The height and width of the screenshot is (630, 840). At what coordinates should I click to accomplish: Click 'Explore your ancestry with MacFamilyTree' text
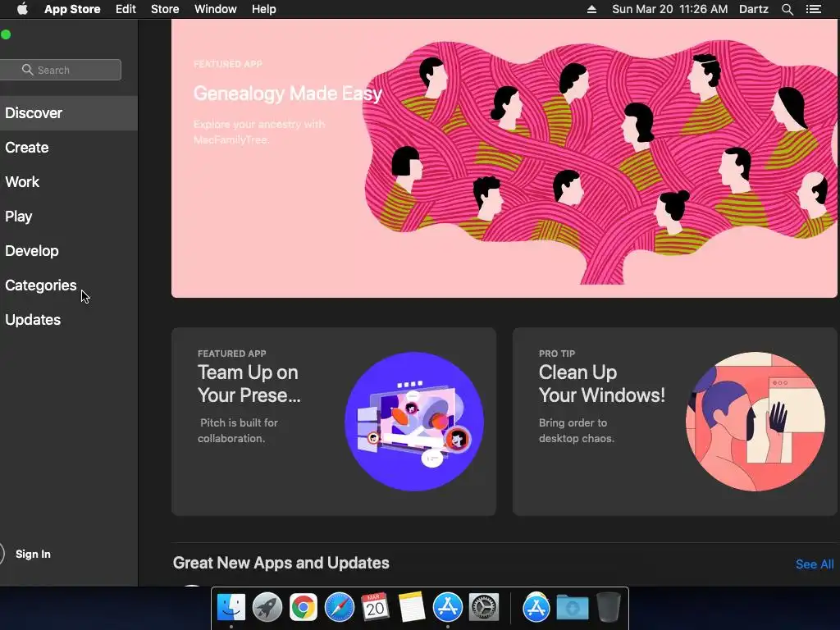258,132
